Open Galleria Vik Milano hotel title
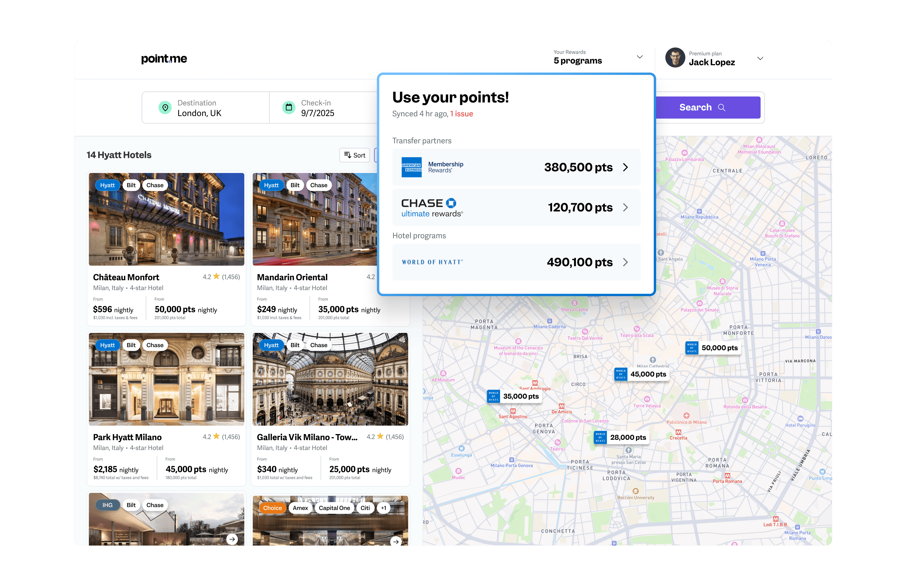 point(307,437)
